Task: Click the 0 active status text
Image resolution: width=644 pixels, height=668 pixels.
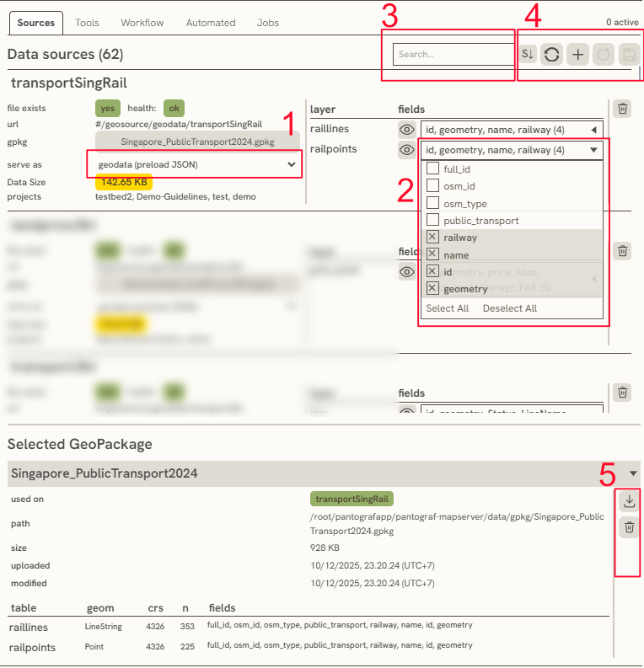Action: [622, 22]
